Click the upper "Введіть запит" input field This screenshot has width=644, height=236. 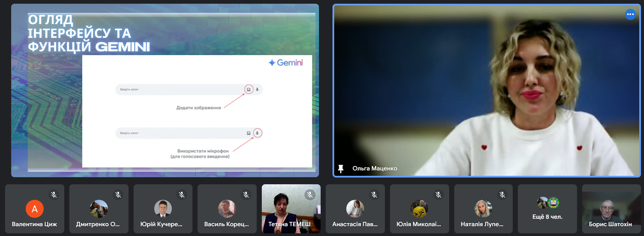pos(179,90)
